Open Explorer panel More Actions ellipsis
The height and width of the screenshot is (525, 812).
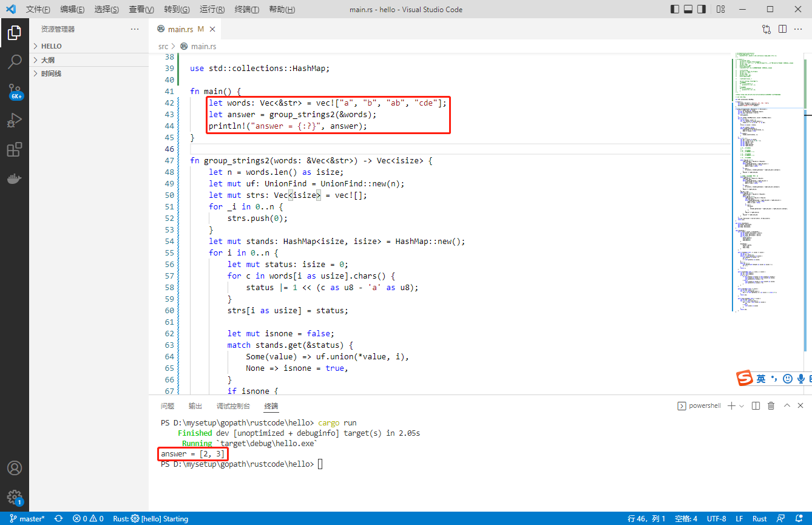point(135,29)
